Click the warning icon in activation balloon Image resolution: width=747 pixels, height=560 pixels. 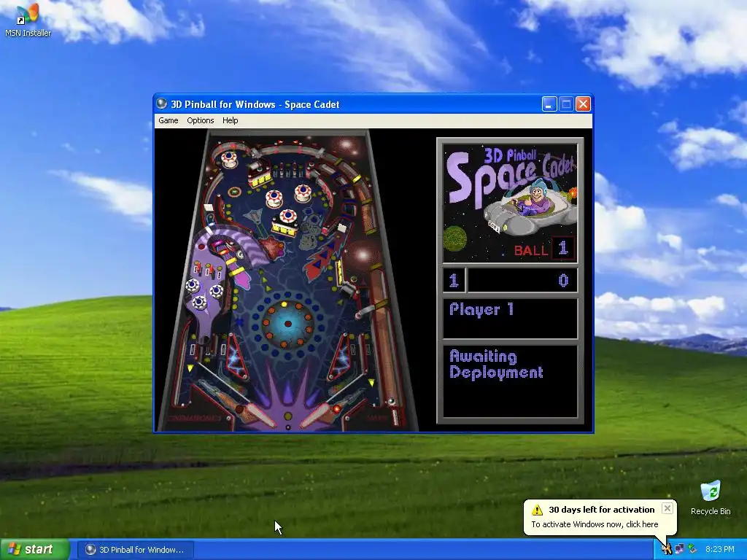coord(538,510)
